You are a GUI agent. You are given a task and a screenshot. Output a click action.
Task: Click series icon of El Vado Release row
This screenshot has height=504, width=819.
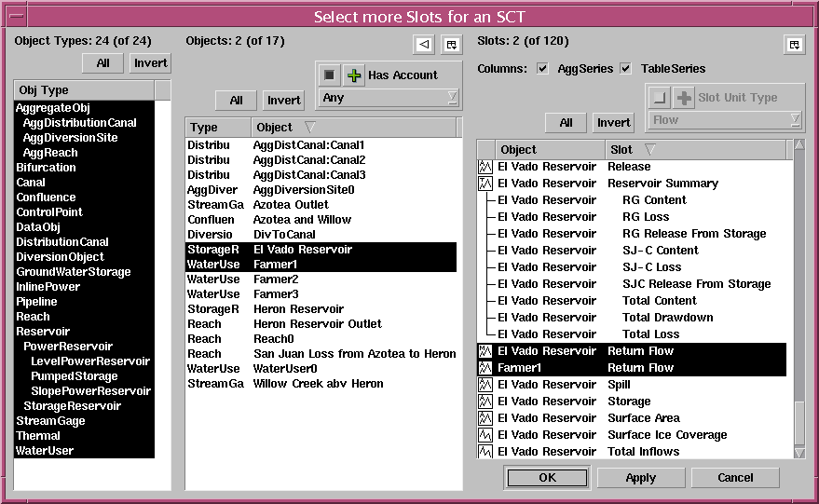pyautogui.click(x=485, y=167)
